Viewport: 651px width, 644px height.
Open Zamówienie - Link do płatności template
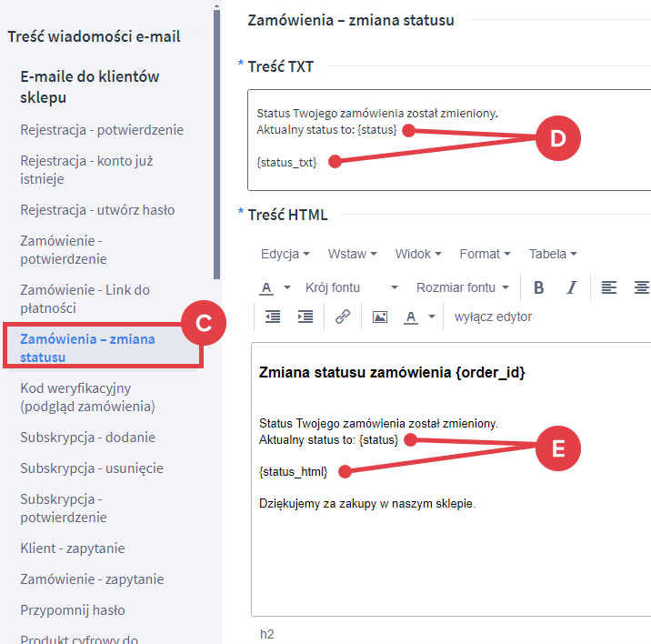pos(85,299)
